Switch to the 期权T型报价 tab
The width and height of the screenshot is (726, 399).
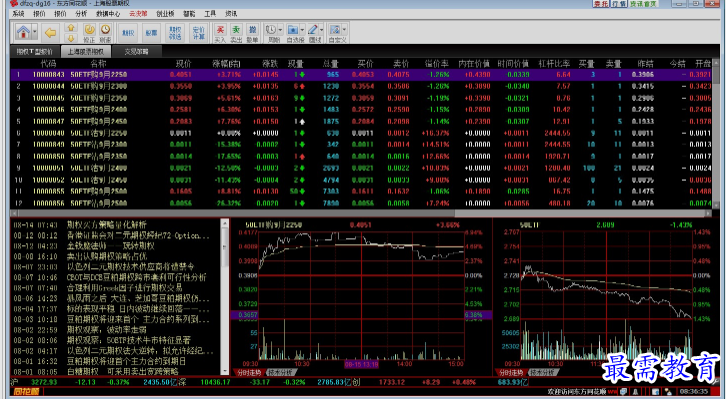click(35, 52)
